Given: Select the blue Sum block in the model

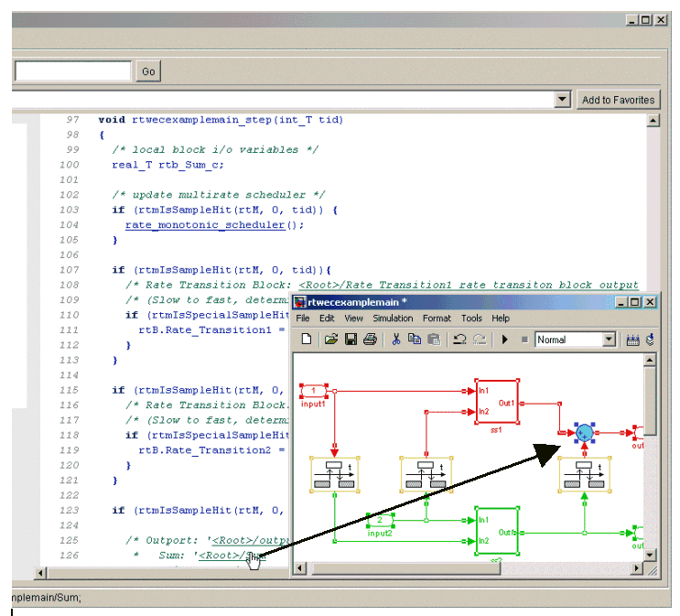Looking at the screenshot, I should click(585, 431).
